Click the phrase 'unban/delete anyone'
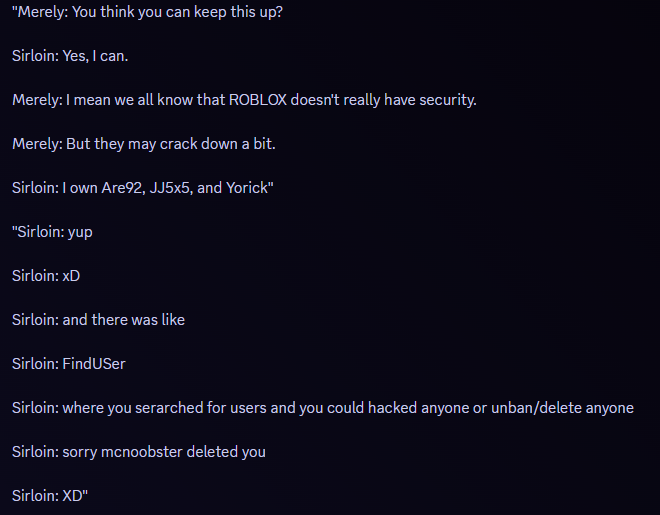Image resolution: width=660 pixels, height=515 pixels. [562, 408]
